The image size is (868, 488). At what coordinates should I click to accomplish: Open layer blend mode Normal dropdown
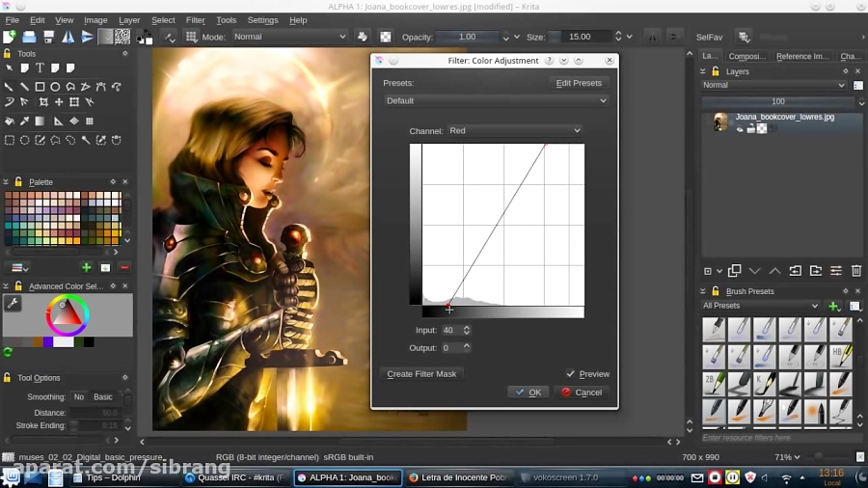pyautogui.click(x=773, y=85)
